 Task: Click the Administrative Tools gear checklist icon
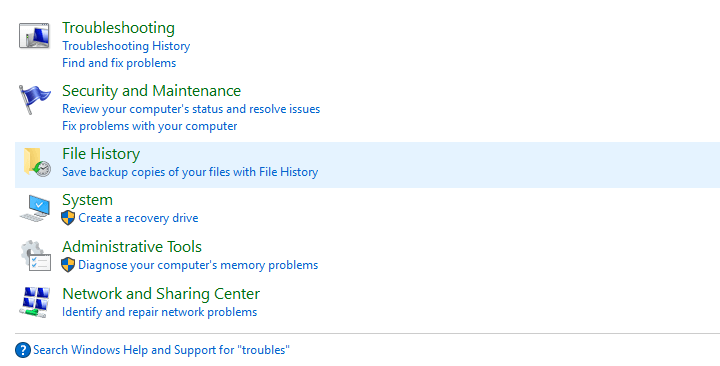tap(35, 255)
